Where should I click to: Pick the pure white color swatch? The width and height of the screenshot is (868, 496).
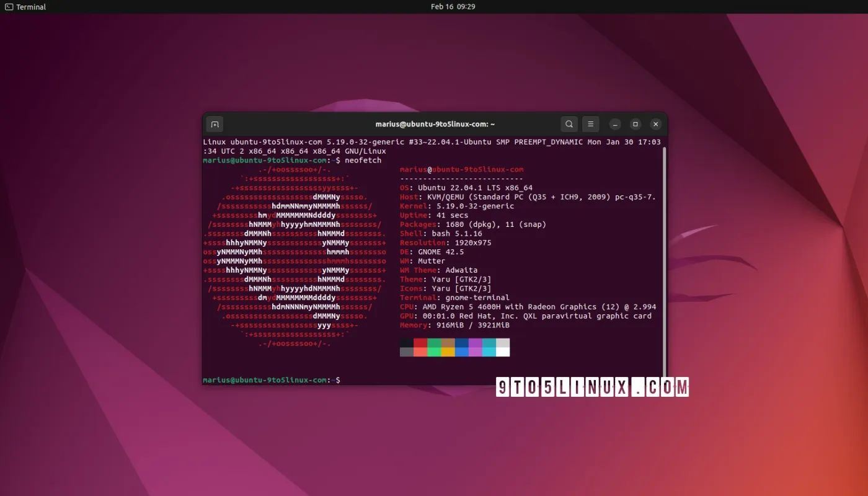[x=503, y=352]
